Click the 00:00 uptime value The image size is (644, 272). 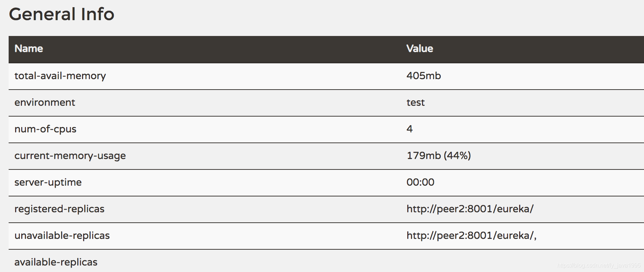click(x=420, y=182)
